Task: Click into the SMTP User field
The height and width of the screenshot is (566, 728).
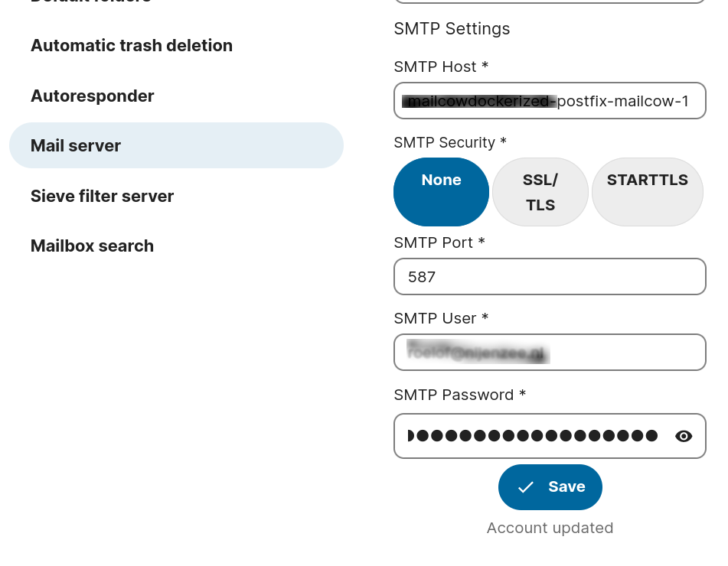Action: pyautogui.click(x=550, y=352)
